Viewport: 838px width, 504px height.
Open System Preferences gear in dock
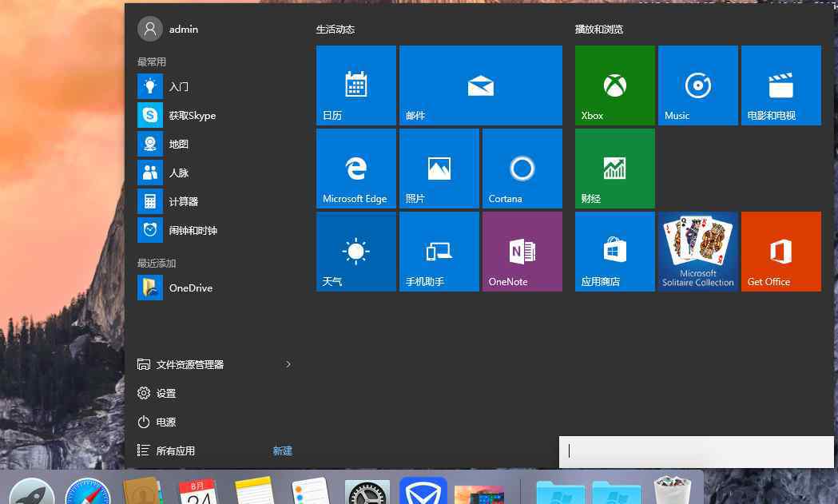coord(367,492)
